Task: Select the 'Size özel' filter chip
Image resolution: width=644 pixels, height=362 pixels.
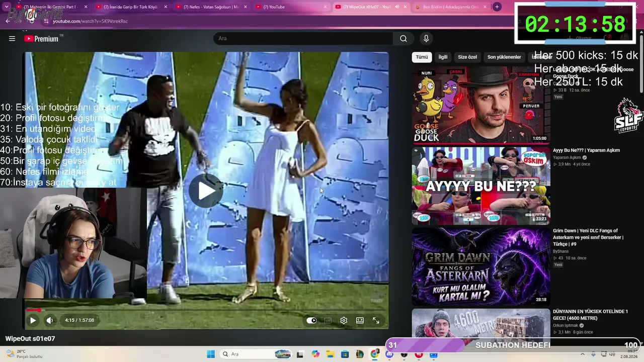Action: coord(467,57)
